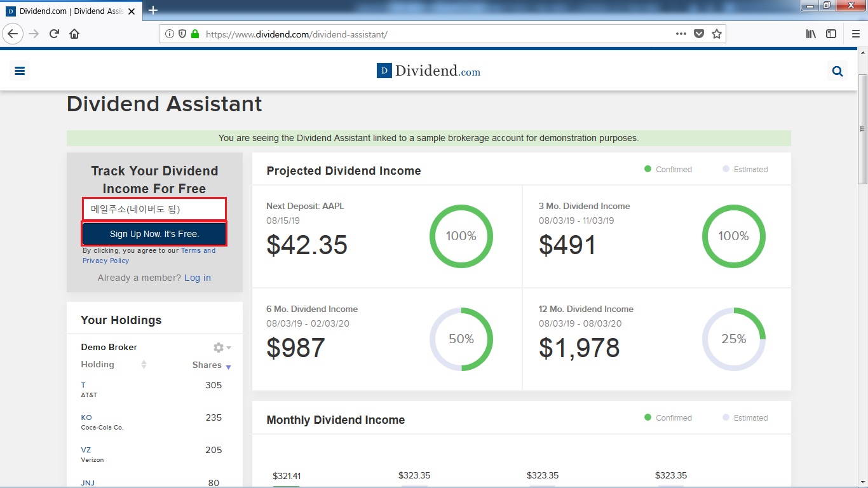Click the address bar URL

click(x=297, y=34)
